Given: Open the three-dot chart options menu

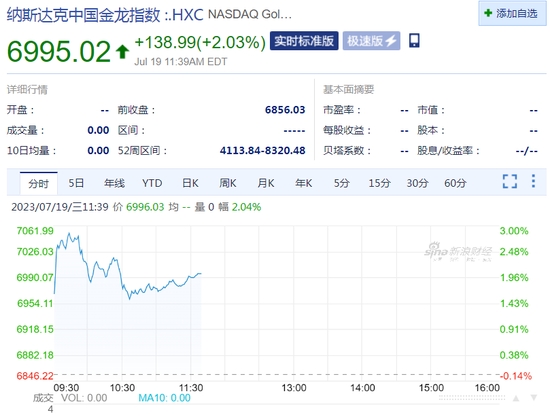Looking at the screenshot, I should pos(533,181).
